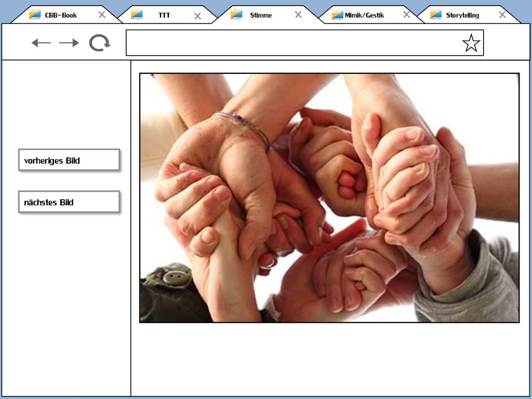532x399 pixels.
Task: Bookmark the page with the star icon
Action: [x=471, y=43]
